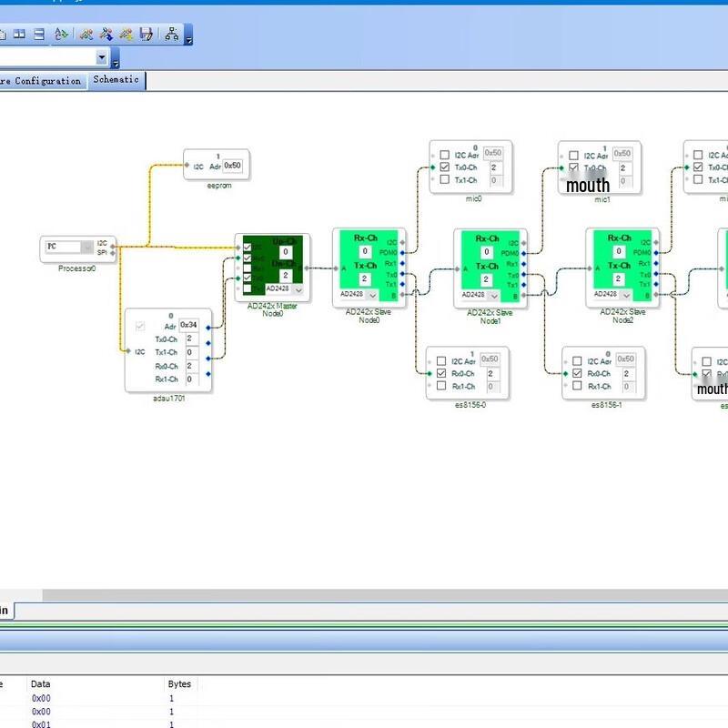Uncheck the Rx0-Ch checkbox in es8156-0

pyautogui.click(x=441, y=373)
